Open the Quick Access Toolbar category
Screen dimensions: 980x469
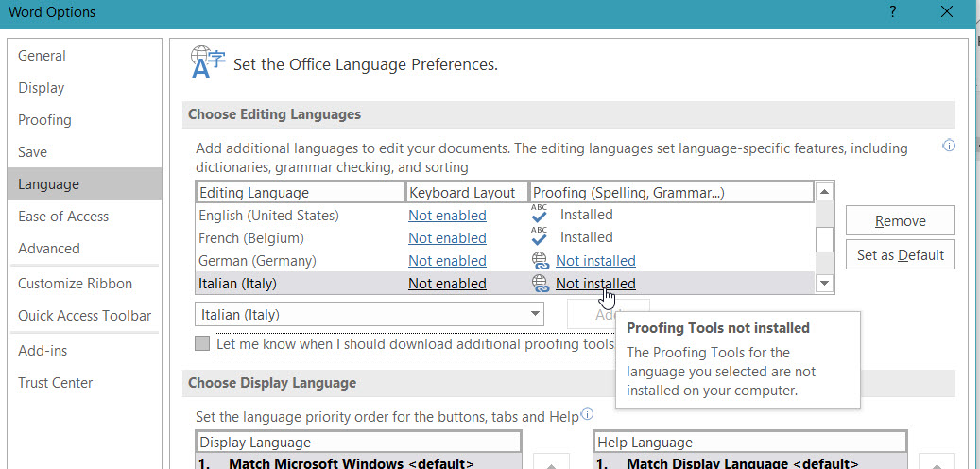(x=84, y=316)
